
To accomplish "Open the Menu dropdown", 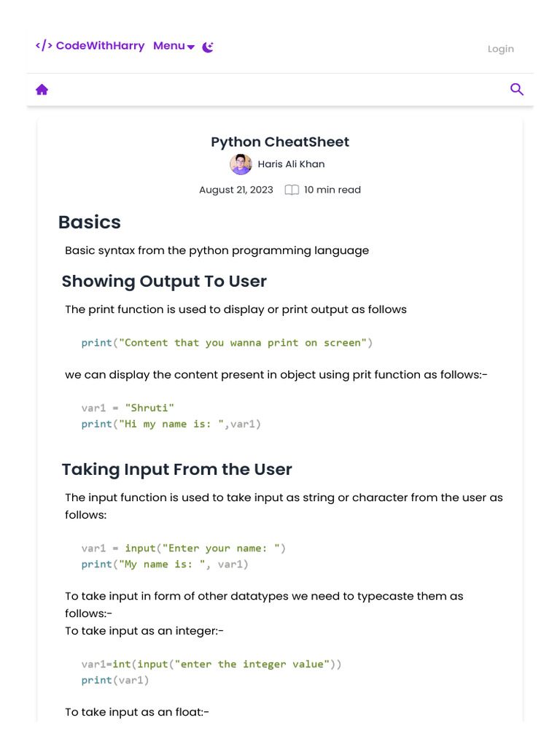I will click(x=169, y=46).
